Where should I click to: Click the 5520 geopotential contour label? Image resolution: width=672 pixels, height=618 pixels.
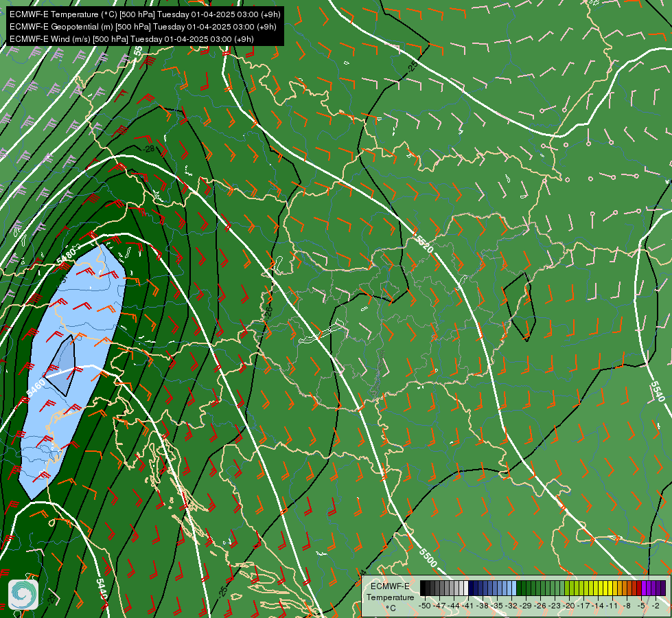(425, 244)
